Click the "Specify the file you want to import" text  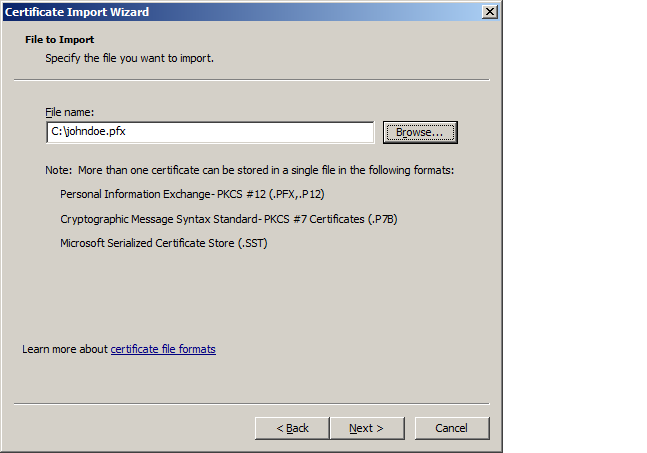point(129,58)
